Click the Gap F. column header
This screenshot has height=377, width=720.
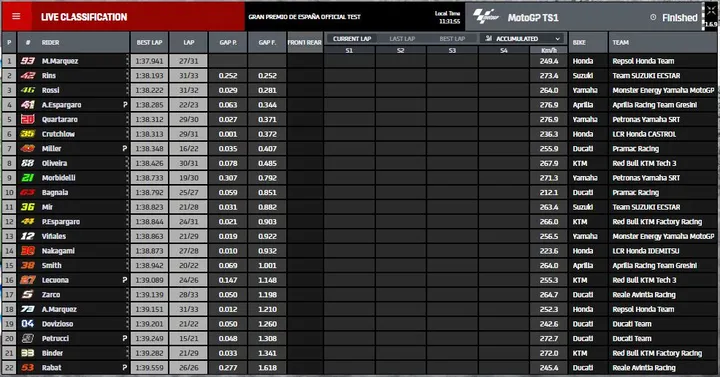[x=267, y=42]
